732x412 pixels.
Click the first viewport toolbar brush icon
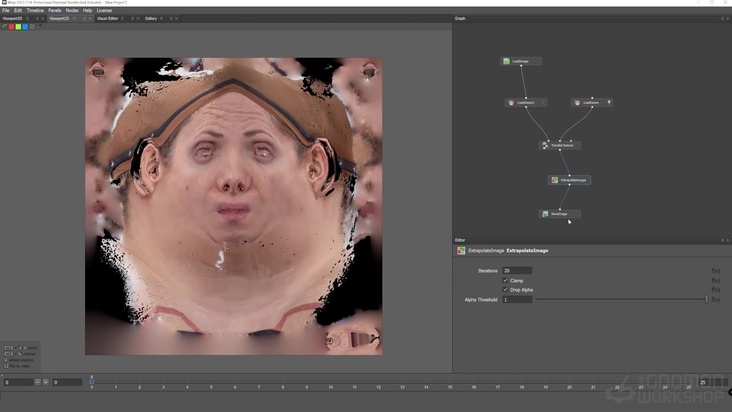pyautogui.click(x=5, y=27)
